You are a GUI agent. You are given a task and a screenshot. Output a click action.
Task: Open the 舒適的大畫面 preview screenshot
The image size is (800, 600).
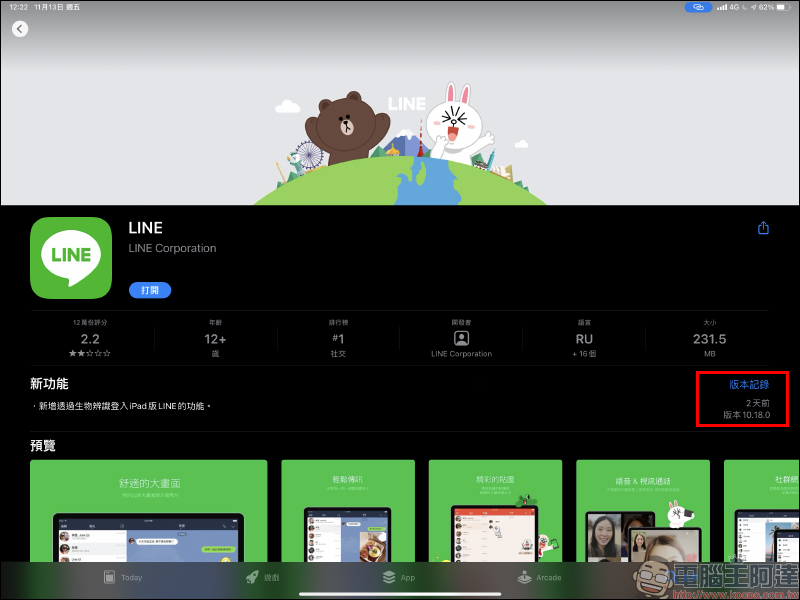click(x=148, y=510)
